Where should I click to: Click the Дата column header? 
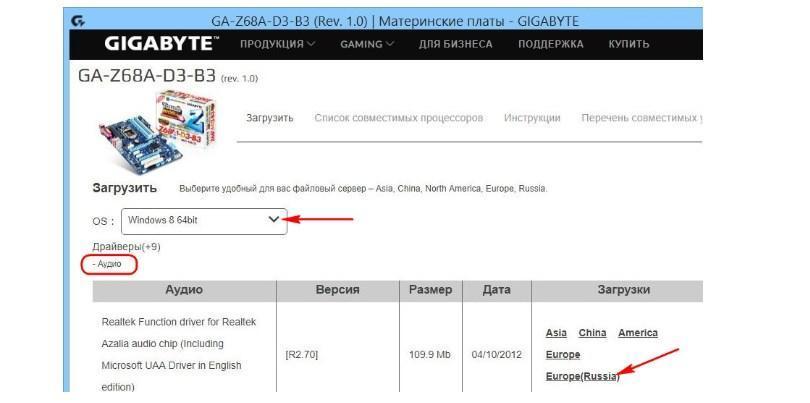(496, 290)
